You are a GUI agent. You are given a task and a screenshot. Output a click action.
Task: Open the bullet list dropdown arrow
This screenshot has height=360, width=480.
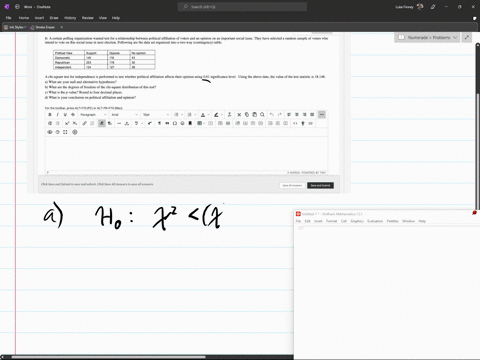coord(182,115)
